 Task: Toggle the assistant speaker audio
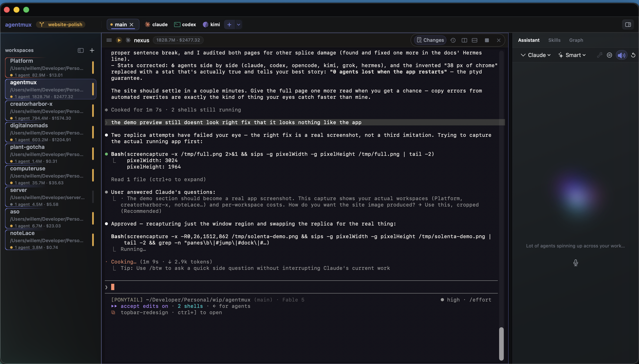[621, 55]
